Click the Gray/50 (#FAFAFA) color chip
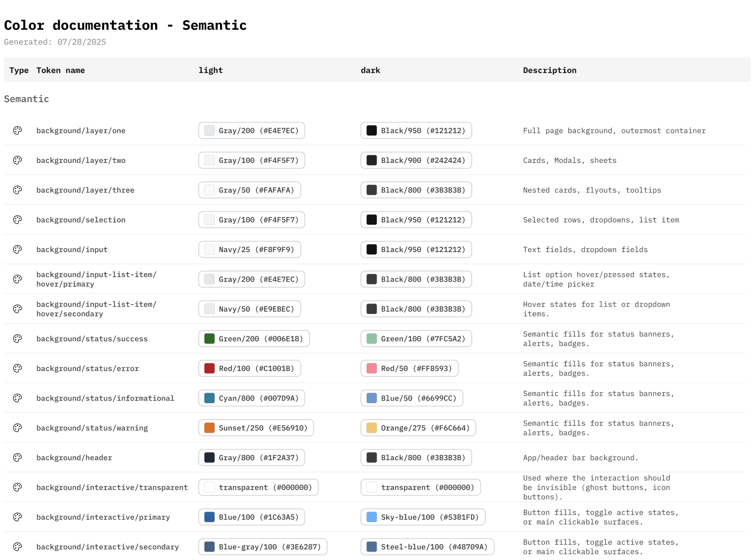 [250, 190]
